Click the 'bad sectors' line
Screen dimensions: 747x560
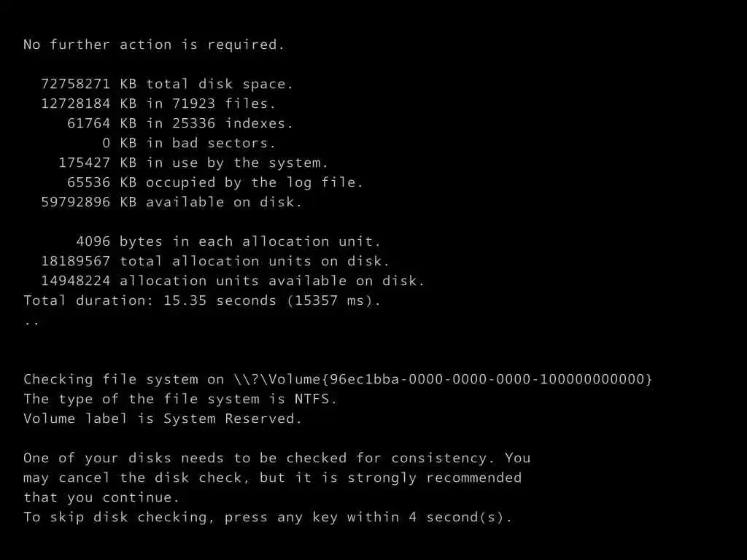[x=189, y=143]
